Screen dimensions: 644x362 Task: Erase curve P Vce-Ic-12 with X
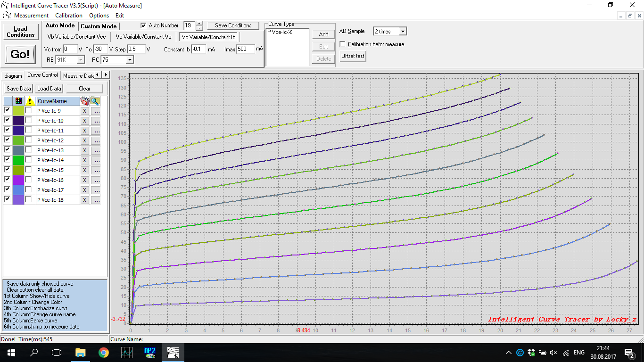point(84,140)
